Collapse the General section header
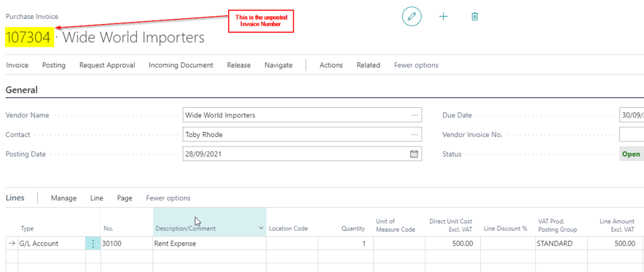Viewport: 644px width, 272px height. pos(22,90)
